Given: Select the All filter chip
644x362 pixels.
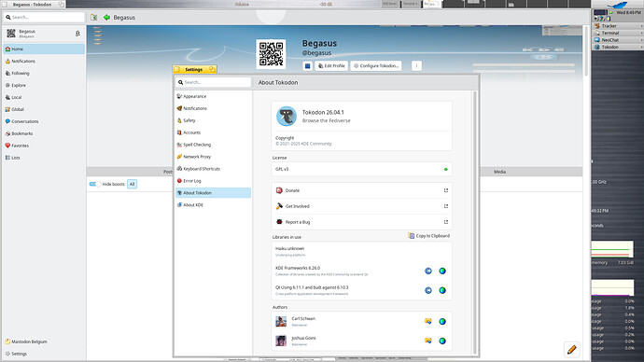Looking at the screenshot, I should coord(132,185).
